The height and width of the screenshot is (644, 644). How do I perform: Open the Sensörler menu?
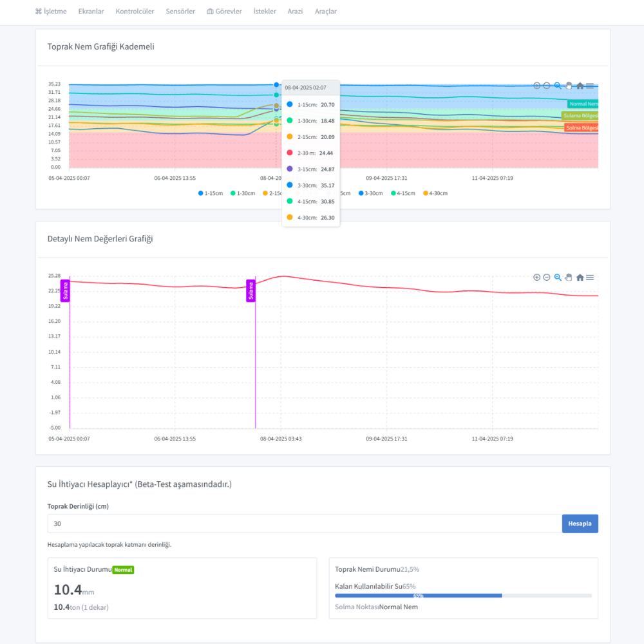pyautogui.click(x=180, y=11)
